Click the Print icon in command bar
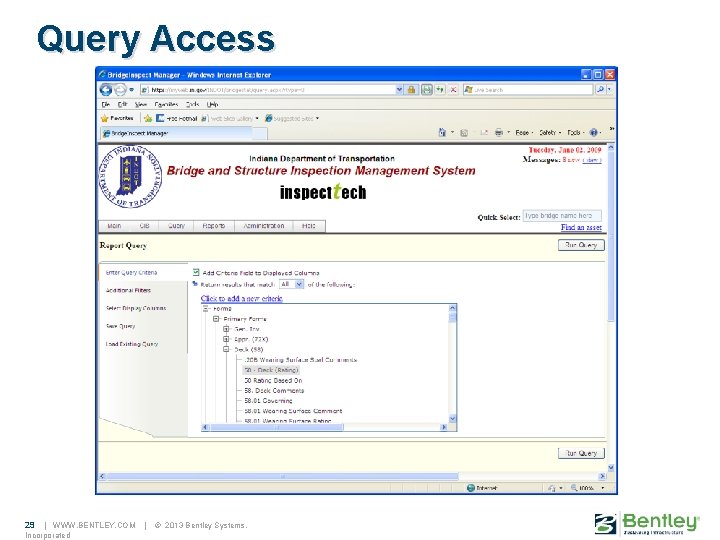This screenshot has height=540, width=720. (499, 133)
